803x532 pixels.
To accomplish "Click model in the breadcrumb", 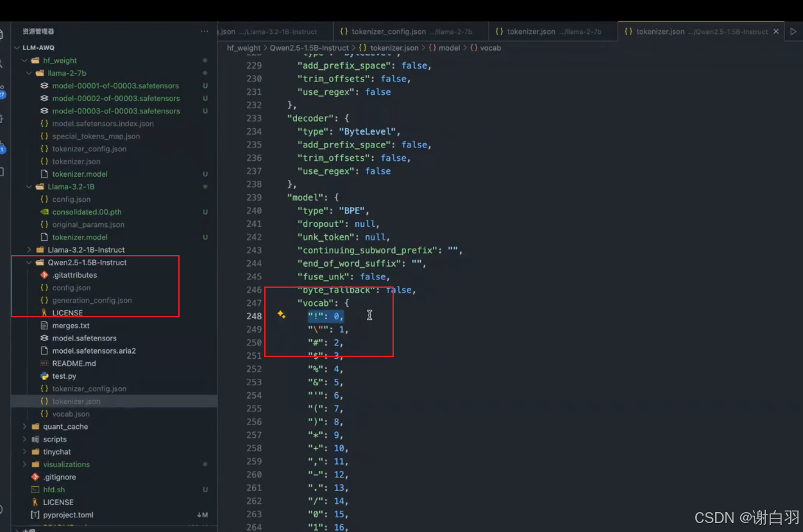I will click(x=449, y=48).
